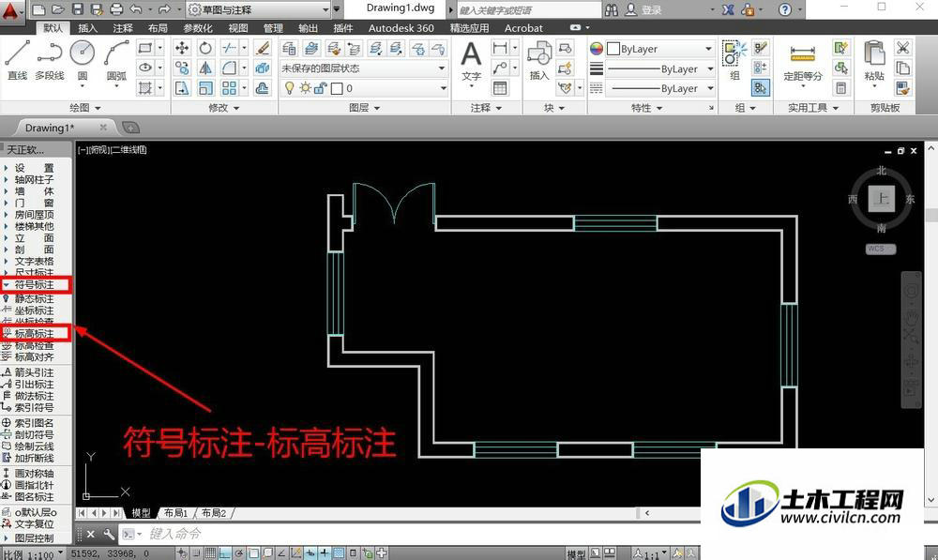Open the ByLayer linetype dropdown

coord(659,88)
